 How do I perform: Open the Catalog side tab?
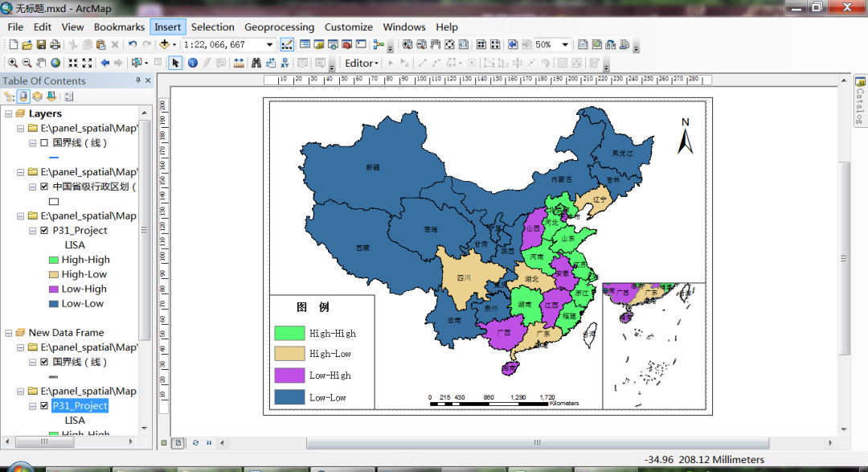tap(860, 101)
